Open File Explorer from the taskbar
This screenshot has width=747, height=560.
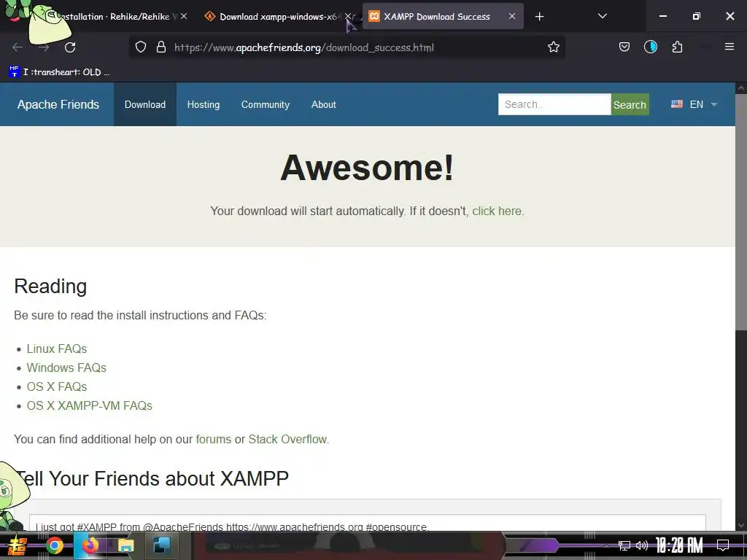[x=125, y=545]
